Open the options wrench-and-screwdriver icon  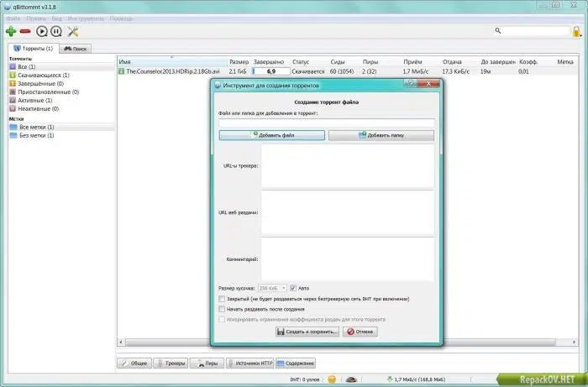73,31
